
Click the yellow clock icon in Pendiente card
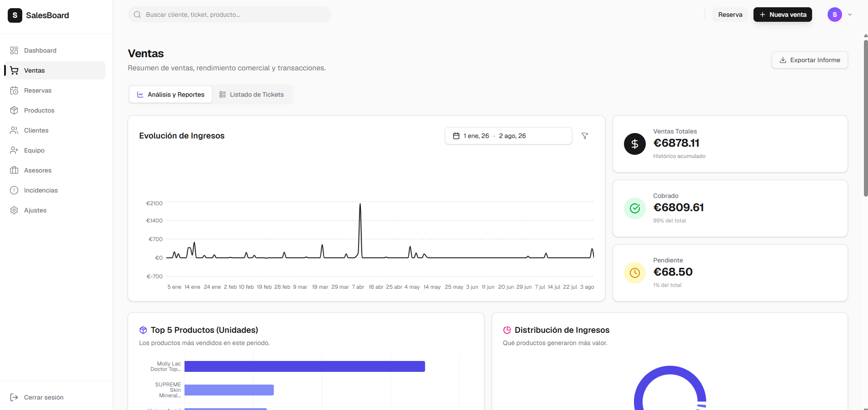tap(635, 273)
